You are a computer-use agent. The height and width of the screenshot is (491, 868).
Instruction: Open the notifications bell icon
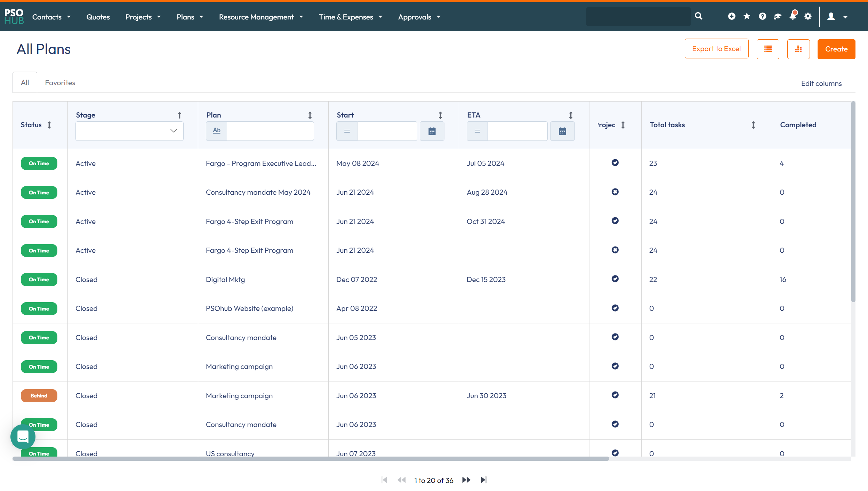point(793,16)
